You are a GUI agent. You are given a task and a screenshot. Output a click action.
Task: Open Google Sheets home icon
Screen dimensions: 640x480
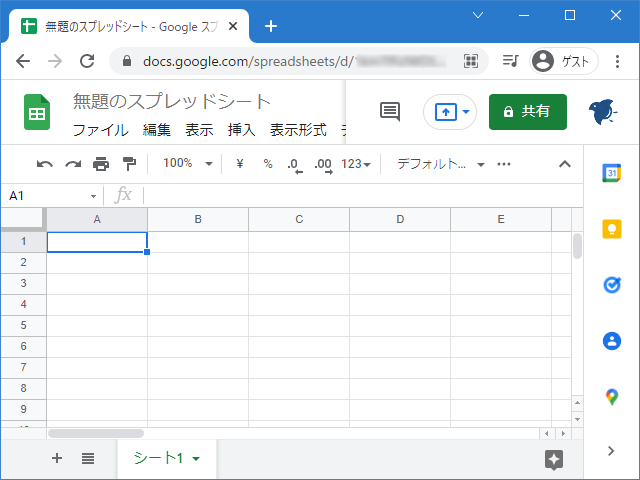click(x=37, y=112)
